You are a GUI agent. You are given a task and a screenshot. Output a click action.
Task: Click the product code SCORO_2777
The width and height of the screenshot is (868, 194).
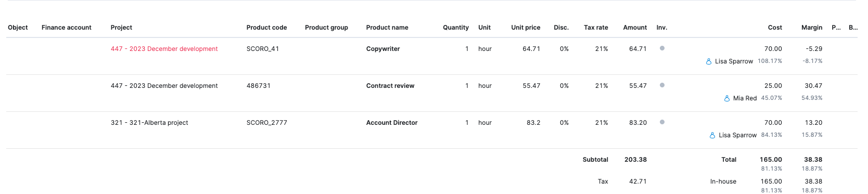pos(266,123)
